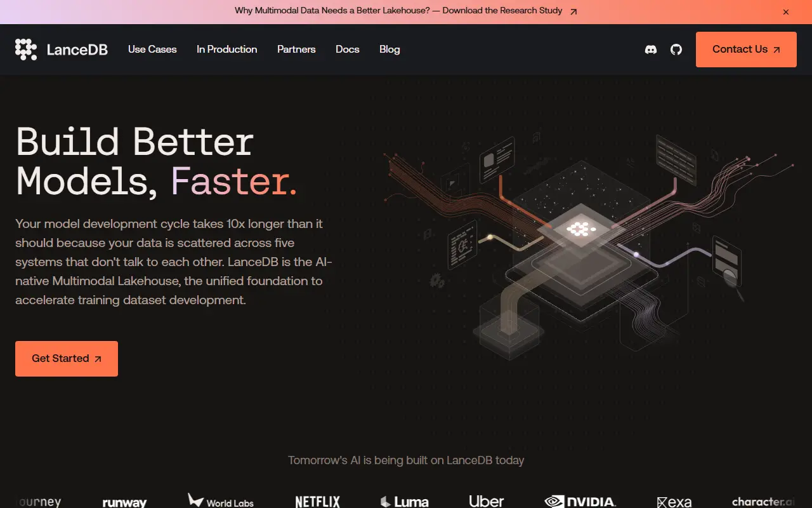Click the Uber logo

[487, 502]
